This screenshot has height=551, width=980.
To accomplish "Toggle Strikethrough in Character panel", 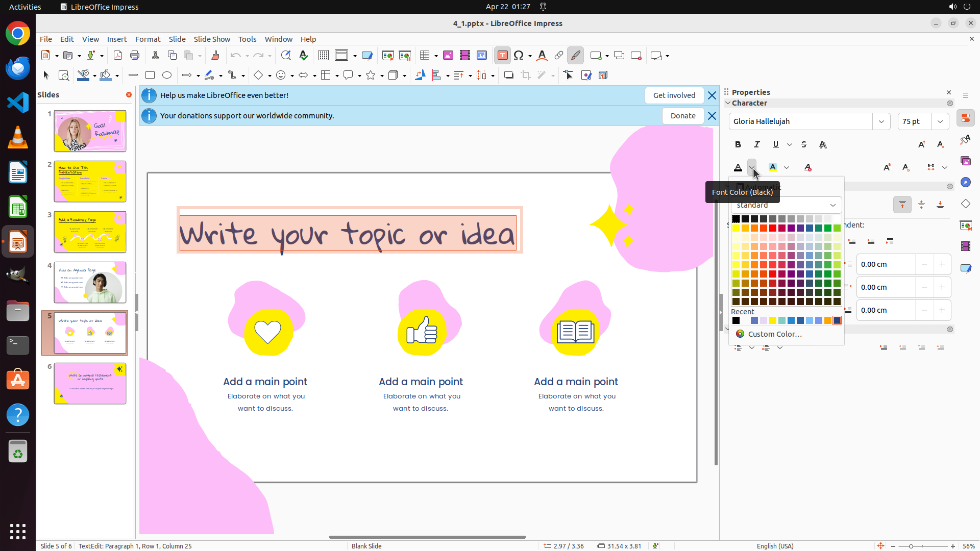I will (x=804, y=144).
